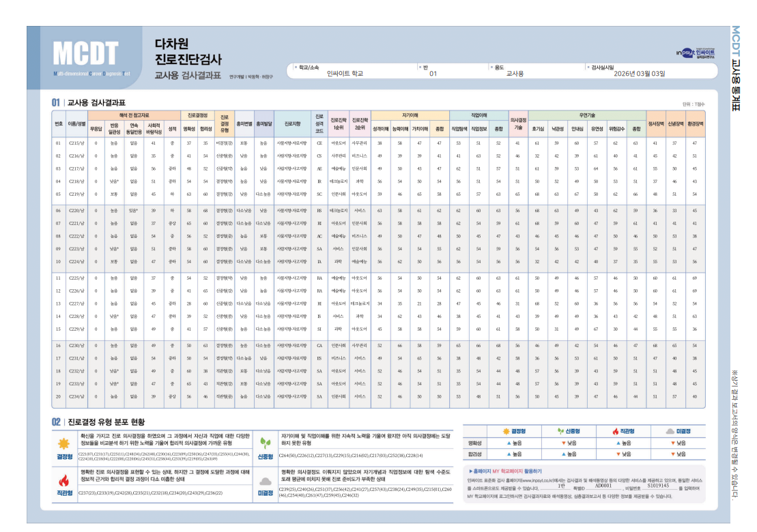The width and height of the screenshot is (757, 532).
Task: Select student cell C227/남
Action: pos(76,304)
